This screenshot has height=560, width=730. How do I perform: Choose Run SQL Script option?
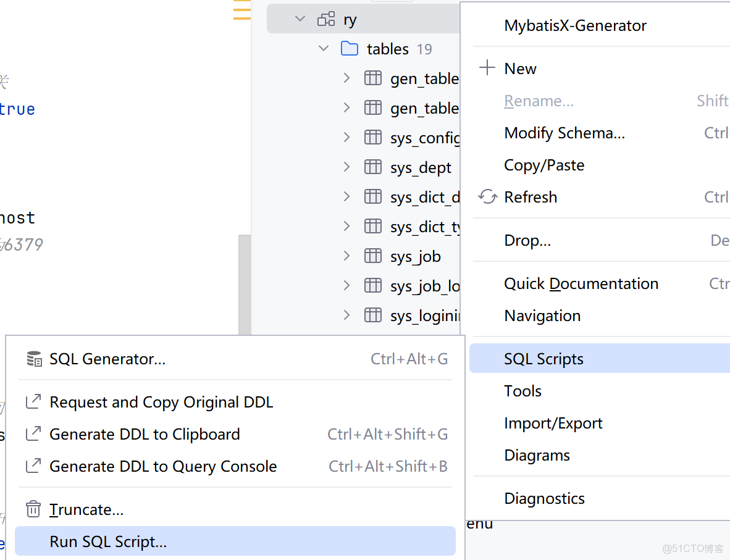coord(109,541)
